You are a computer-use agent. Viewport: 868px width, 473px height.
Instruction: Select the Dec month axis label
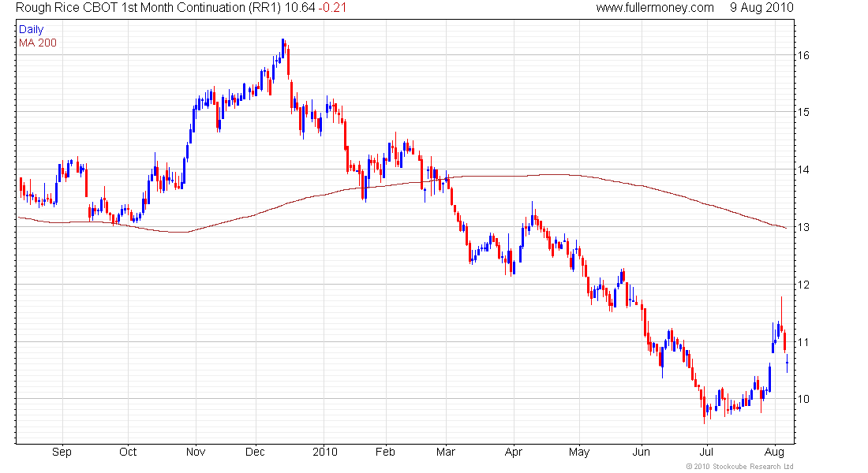255,452
